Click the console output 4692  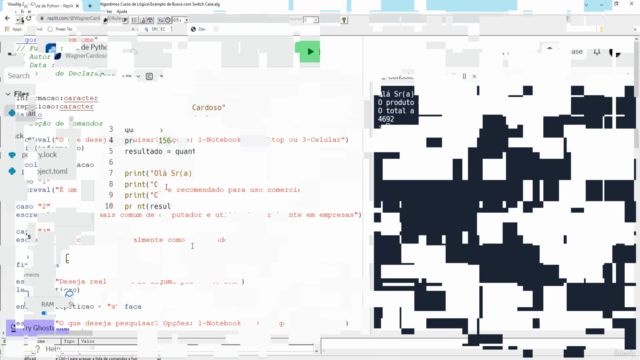(386, 119)
